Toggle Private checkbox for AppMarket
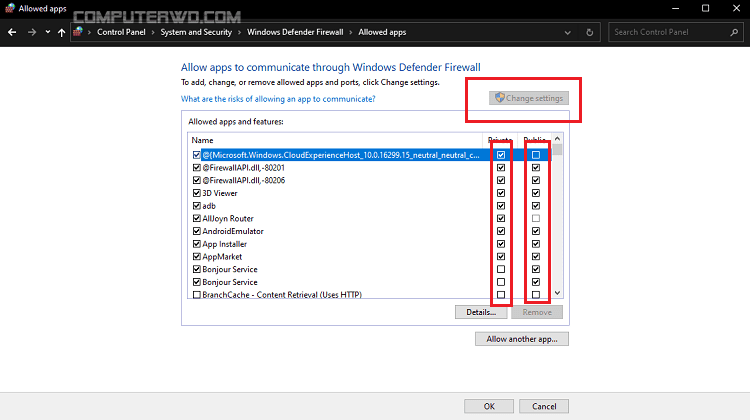 (501, 257)
